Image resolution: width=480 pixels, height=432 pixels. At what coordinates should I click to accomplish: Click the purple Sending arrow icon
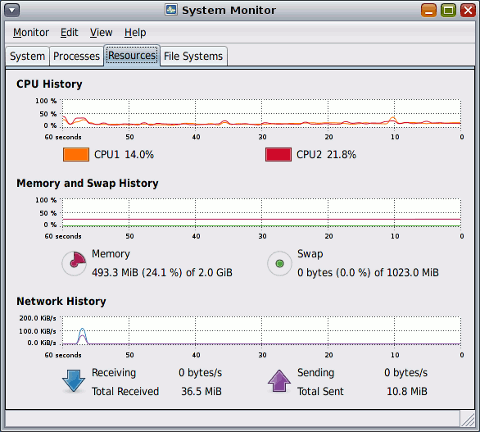pos(279,381)
